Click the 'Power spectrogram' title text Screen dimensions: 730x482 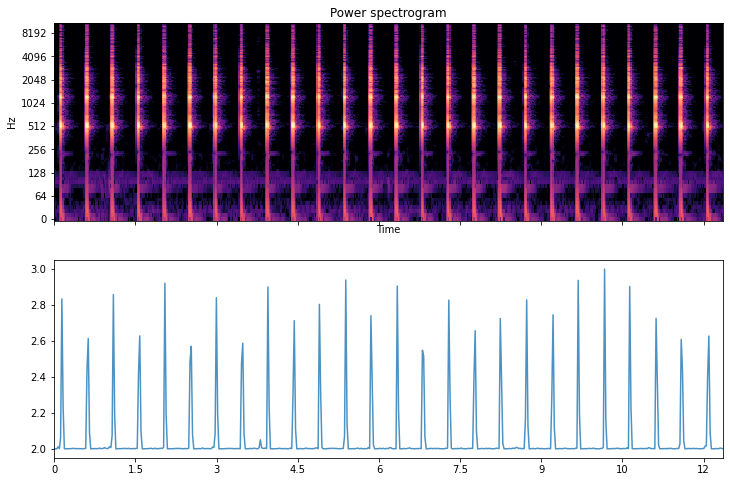(x=388, y=13)
